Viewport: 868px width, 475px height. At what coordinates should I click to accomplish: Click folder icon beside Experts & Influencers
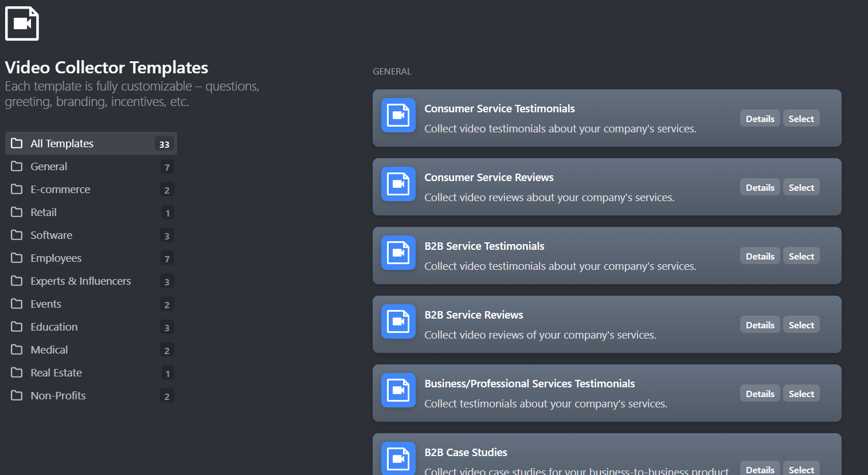point(17,281)
